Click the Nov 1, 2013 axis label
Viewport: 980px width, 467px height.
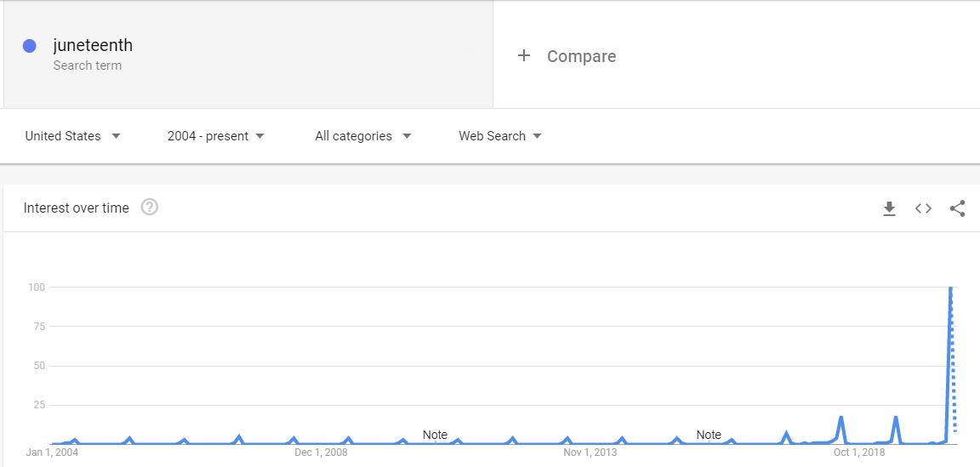click(x=590, y=452)
